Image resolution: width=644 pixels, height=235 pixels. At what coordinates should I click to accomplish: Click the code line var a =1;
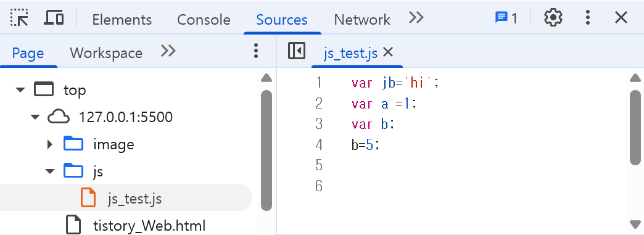pyautogui.click(x=384, y=104)
